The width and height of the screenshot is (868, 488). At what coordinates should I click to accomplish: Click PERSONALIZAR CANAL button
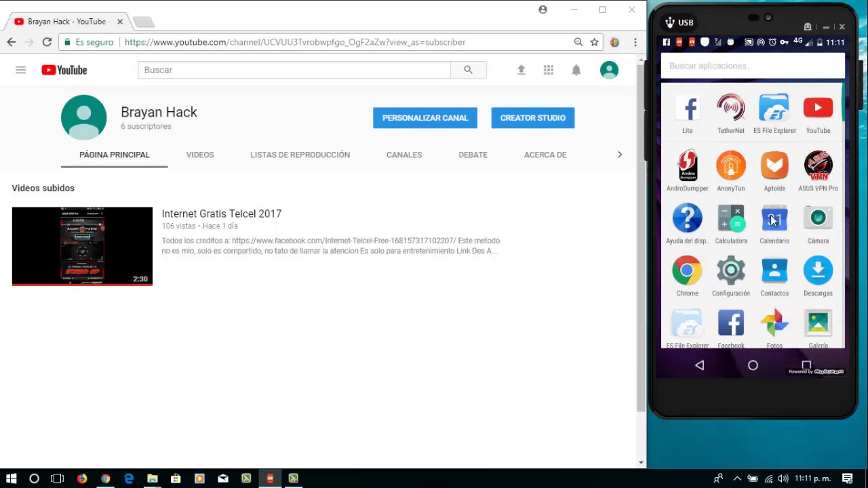[425, 118]
